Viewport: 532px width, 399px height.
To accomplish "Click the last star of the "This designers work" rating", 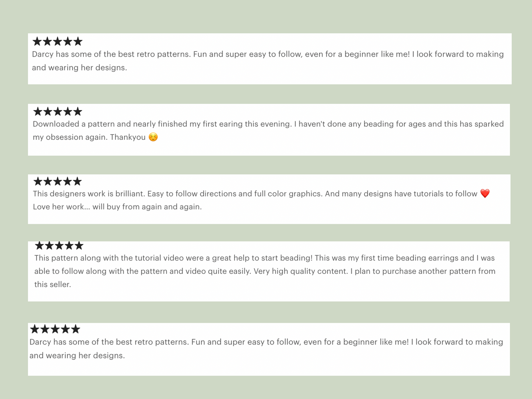I will [77, 181].
